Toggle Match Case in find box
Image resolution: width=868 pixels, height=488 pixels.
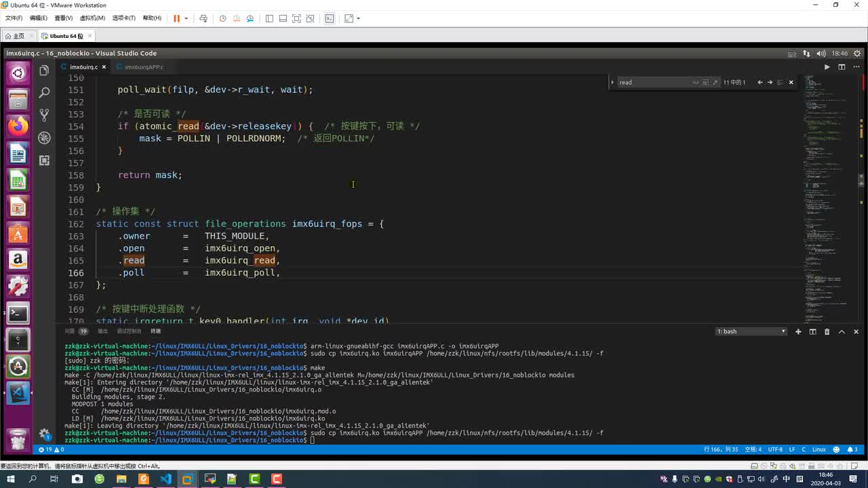click(x=696, y=82)
